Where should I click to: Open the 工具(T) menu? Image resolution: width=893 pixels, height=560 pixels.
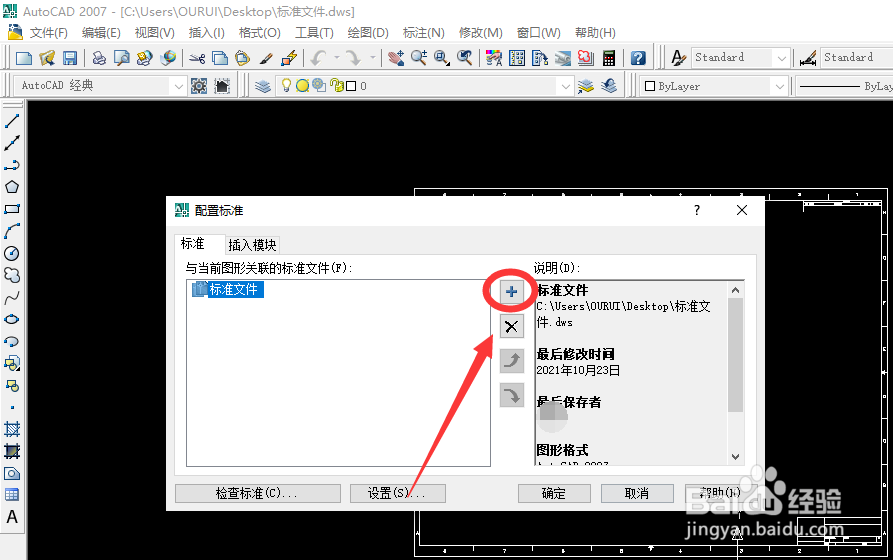pyautogui.click(x=314, y=33)
